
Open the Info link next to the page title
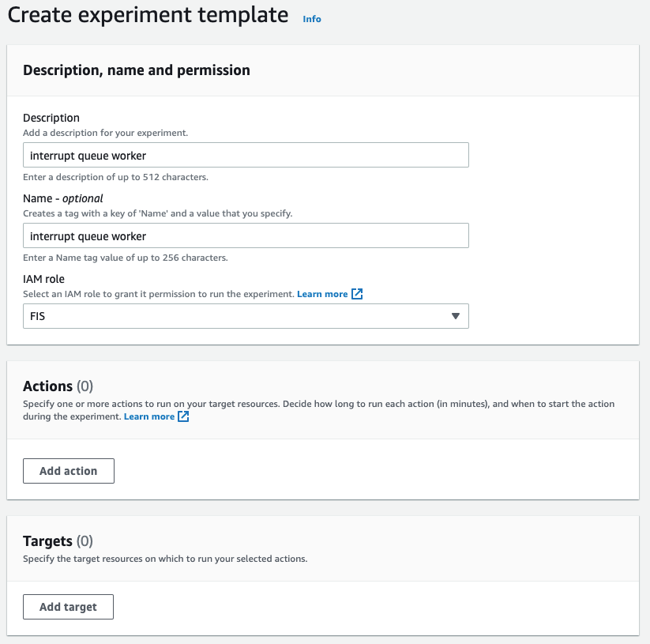[x=312, y=18]
